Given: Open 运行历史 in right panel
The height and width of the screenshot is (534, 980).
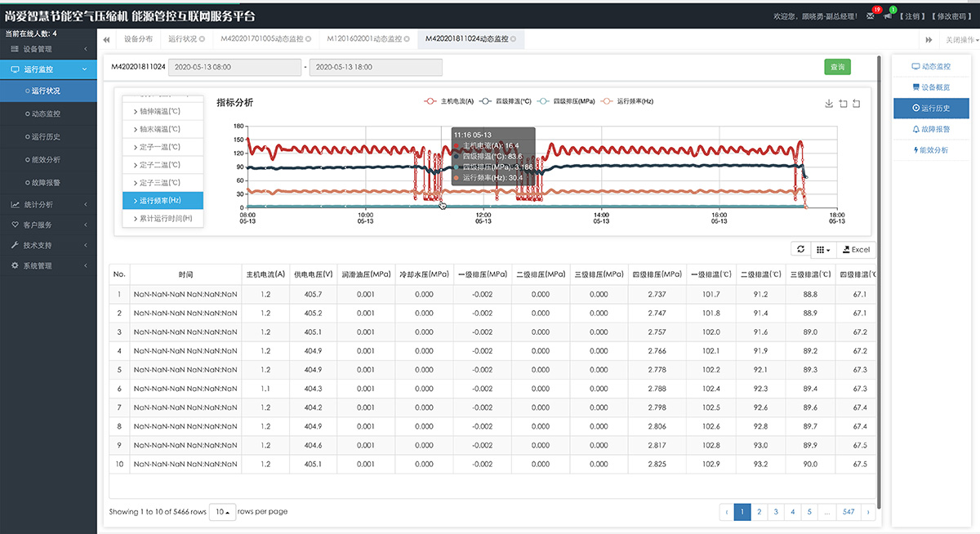Looking at the screenshot, I should click(931, 108).
